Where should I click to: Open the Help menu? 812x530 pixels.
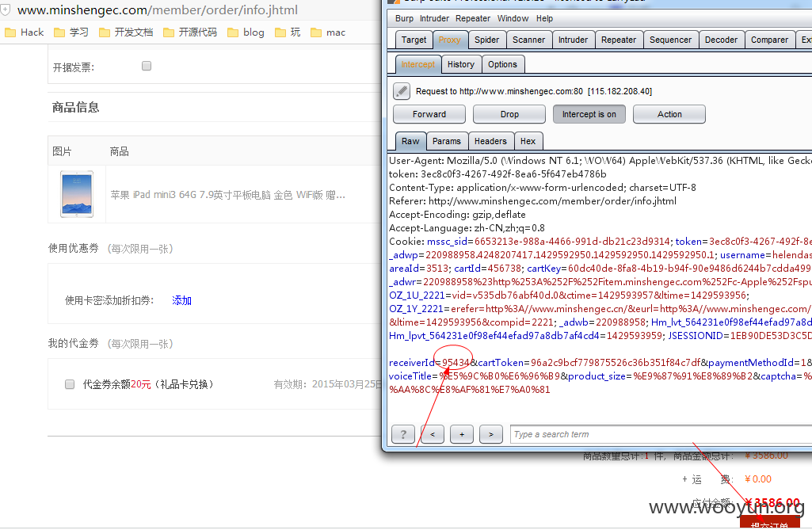544,19
